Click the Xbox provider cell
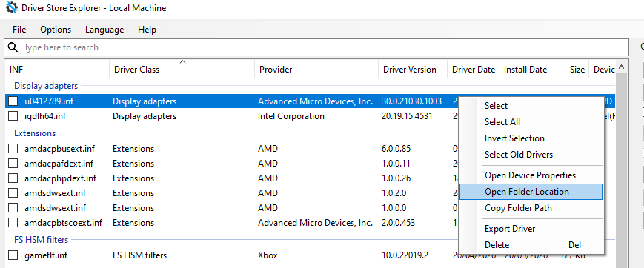This screenshot has height=268, width=644. click(268, 255)
